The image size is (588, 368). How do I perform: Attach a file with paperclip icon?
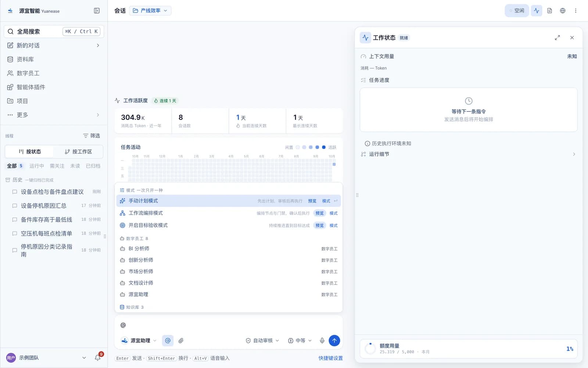click(181, 341)
